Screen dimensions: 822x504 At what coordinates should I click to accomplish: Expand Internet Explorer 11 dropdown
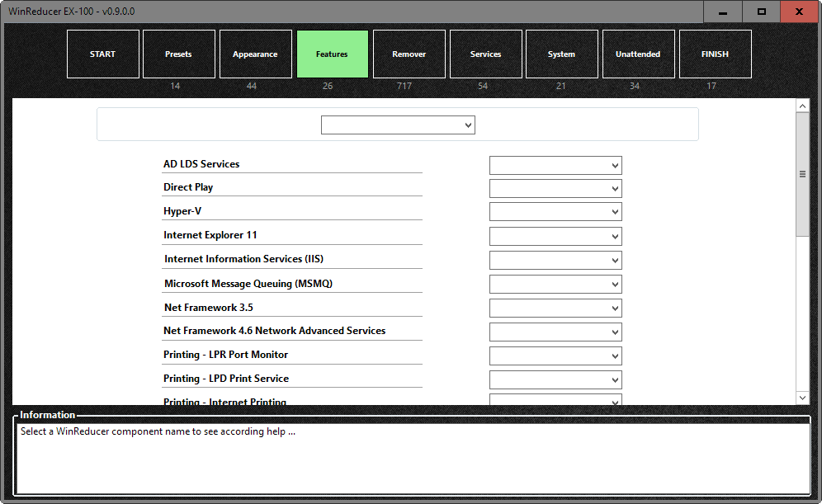coord(555,236)
